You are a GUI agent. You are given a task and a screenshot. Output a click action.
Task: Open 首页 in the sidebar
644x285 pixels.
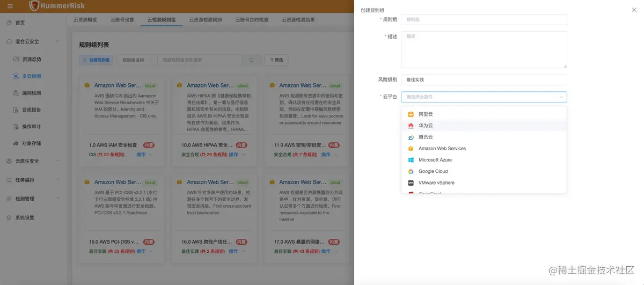coord(20,23)
